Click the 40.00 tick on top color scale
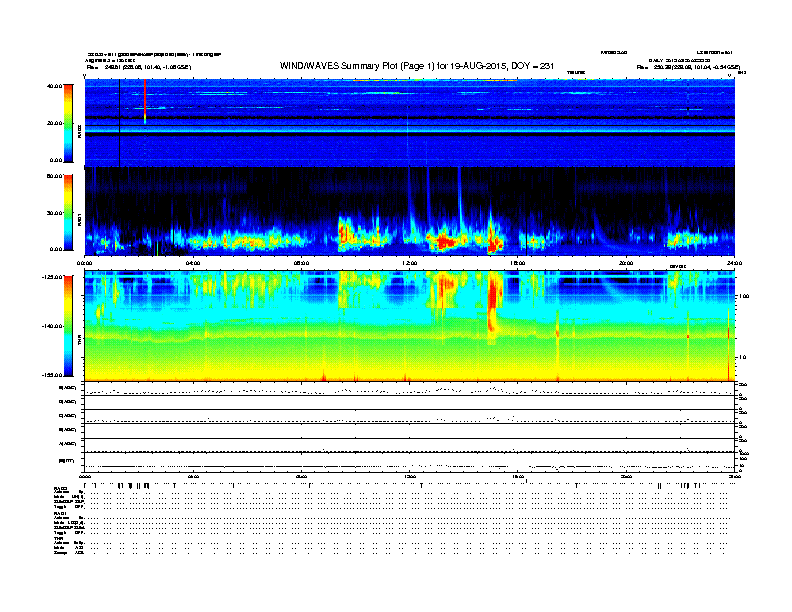Viewport: 792px width, 612px height. [x=53, y=86]
